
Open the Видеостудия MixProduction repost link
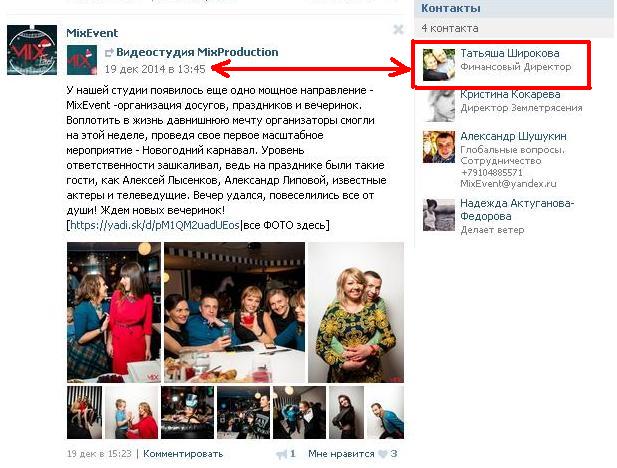click(197, 52)
